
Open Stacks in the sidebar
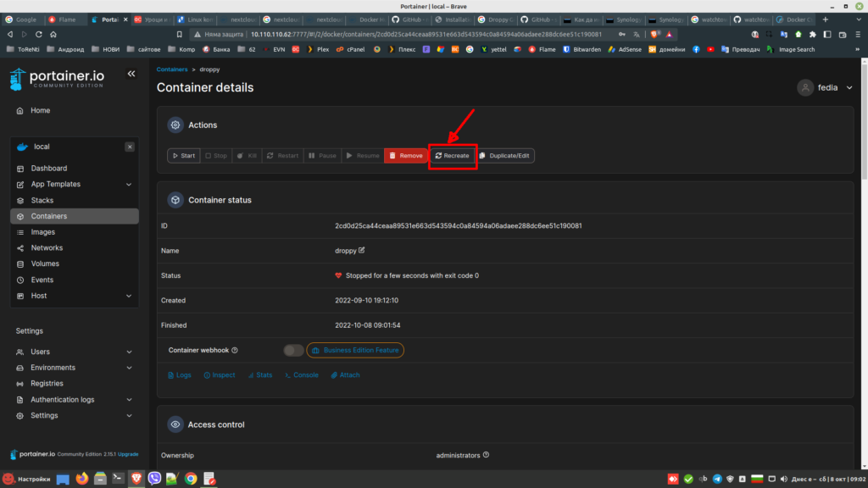(42, 200)
